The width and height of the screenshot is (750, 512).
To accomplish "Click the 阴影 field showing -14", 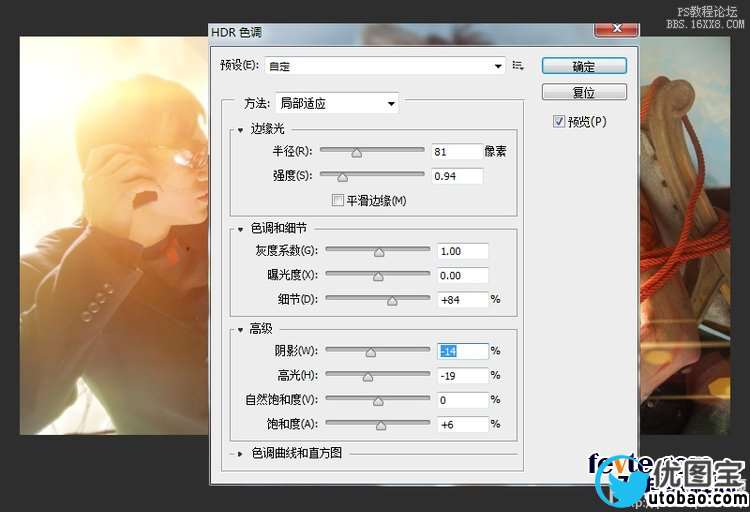I will pos(463,351).
